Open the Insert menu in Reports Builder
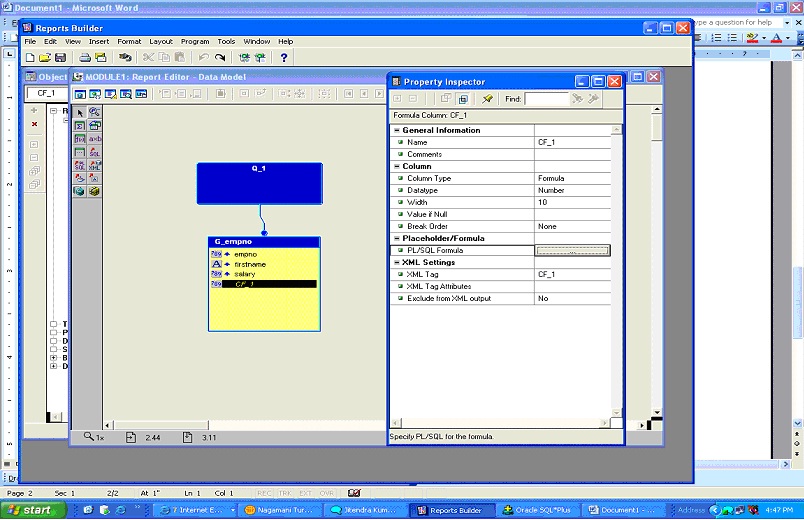The width and height of the screenshot is (804, 520). click(99, 42)
